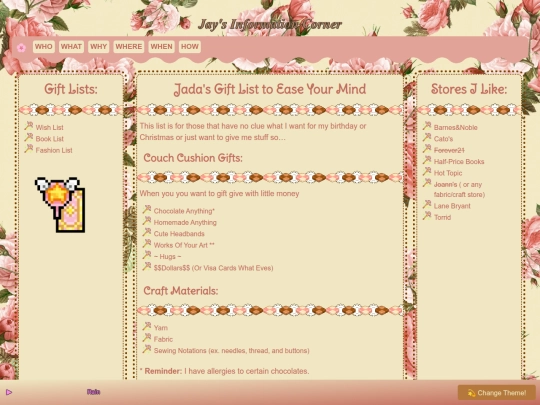This screenshot has width=540, height=405.
Task: Click the Reminder allergies note
Action: (225, 371)
